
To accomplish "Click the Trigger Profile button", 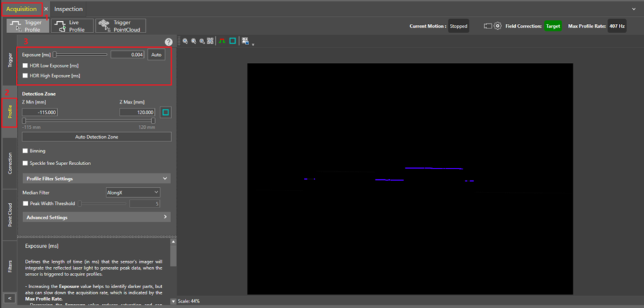I will click(x=26, y=26).
